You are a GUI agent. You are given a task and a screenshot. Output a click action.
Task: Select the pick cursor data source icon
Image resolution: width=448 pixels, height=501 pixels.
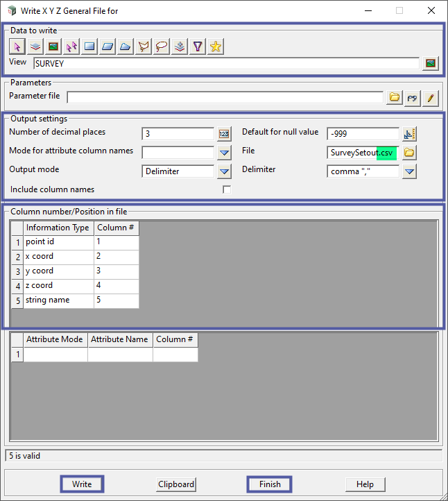tap(17, 46)
